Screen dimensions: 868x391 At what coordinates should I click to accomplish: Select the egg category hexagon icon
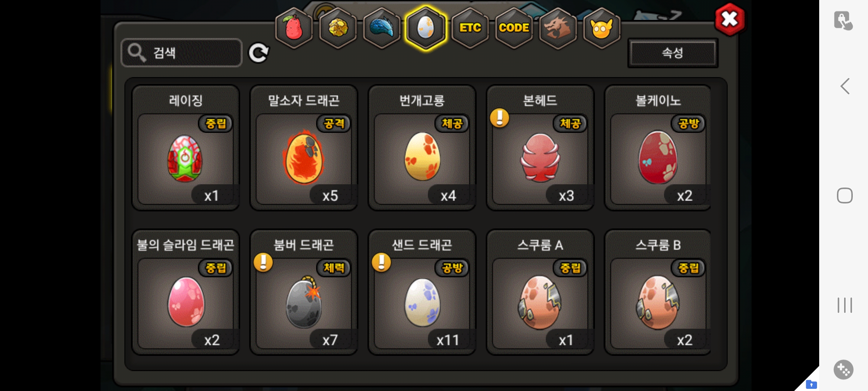[x=426, y=28]
